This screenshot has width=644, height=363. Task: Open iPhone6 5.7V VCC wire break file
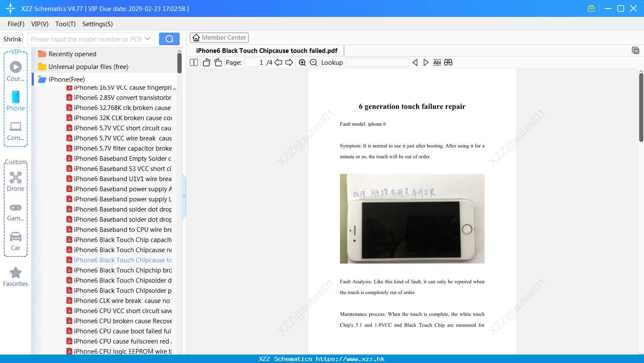point(119,138)
